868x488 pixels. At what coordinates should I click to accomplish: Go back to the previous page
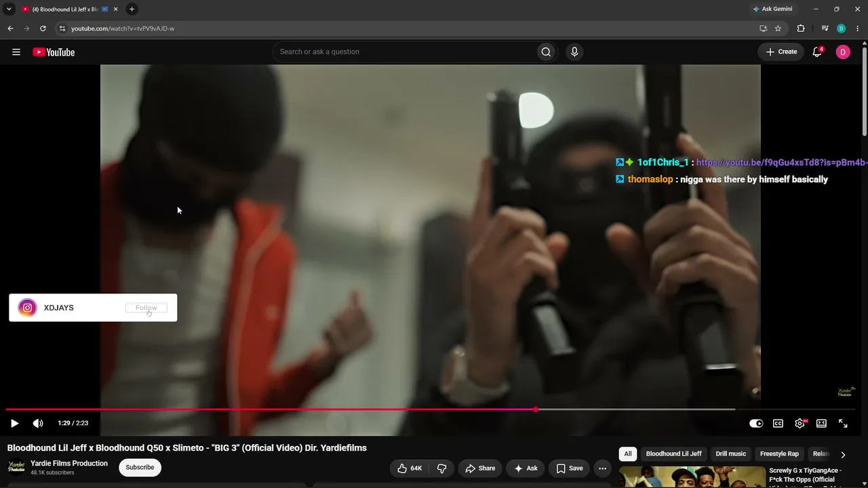pos(10,28)
